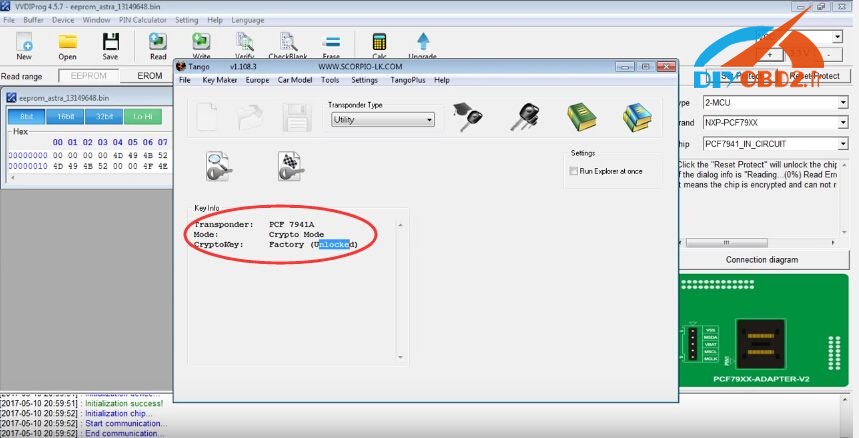Click the key with magnifier icon

tap(220, 164)
